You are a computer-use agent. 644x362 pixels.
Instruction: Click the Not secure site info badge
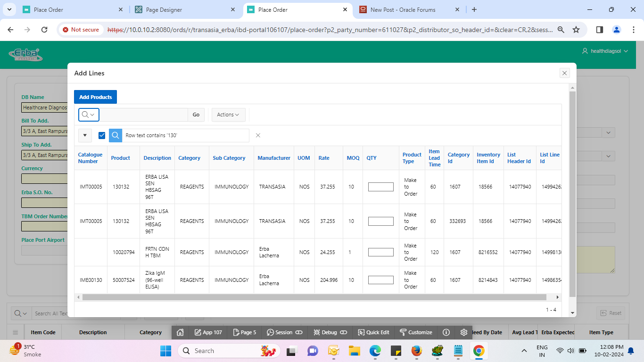(x=81, y=29)
